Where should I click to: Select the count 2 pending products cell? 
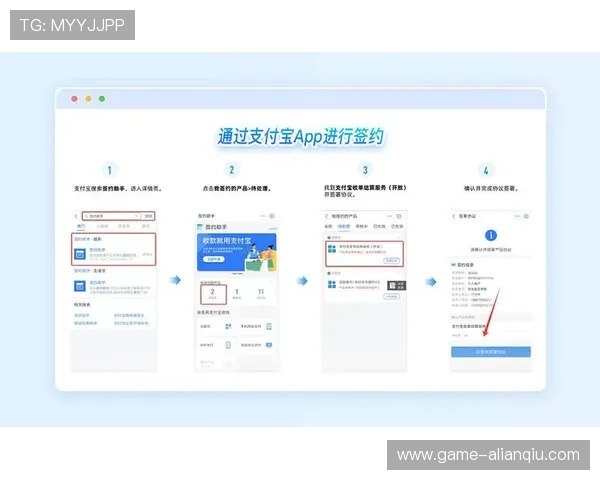pyautogui.click(x=213, y=294)
